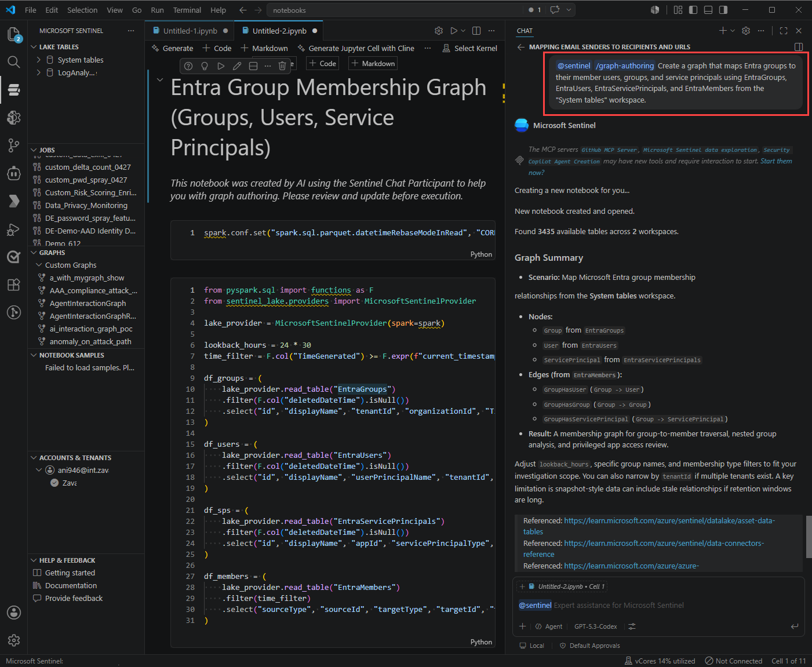Click Select Kernel button
This screenshot has height=667, width=812.
[469, 48]
